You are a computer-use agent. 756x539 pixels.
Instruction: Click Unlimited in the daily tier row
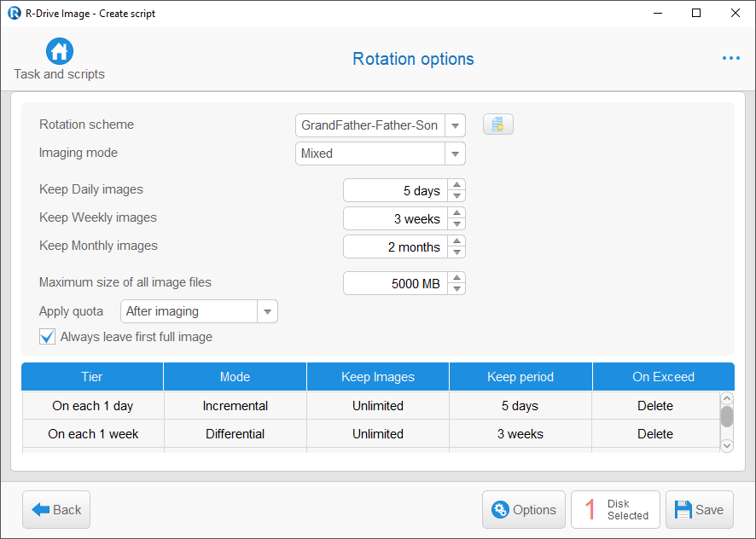(x=378, y=406)
